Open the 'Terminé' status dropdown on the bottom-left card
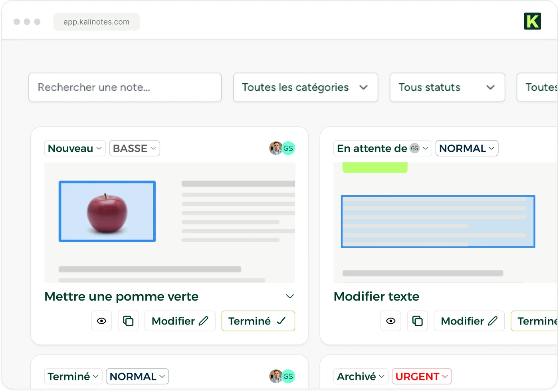The image size is (559, 392). [73, 376]
